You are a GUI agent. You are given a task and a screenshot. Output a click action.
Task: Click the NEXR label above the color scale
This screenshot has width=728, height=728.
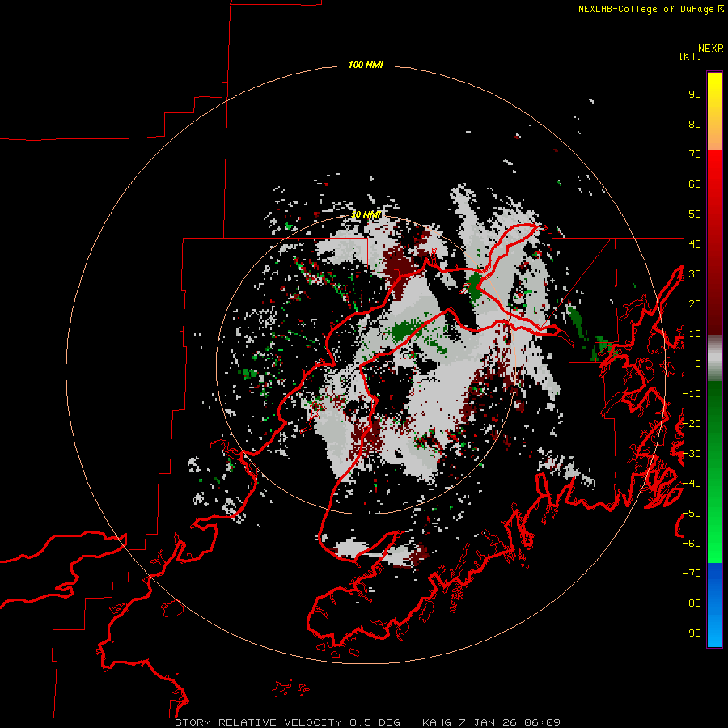pyautogui.click(x=710, y=49)
